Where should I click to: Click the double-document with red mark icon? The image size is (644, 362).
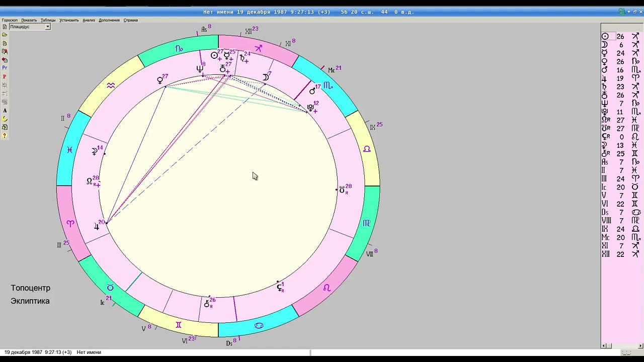tap(5, 51)
